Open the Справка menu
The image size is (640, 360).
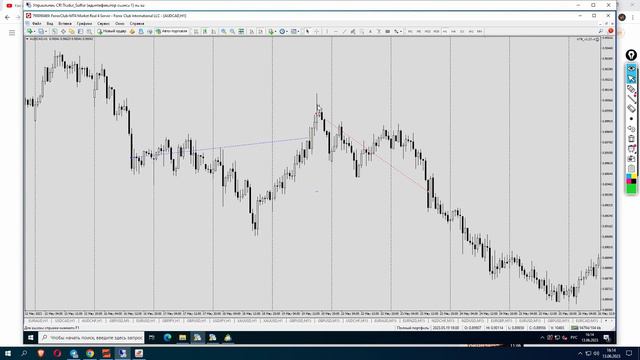click(137, 24)
